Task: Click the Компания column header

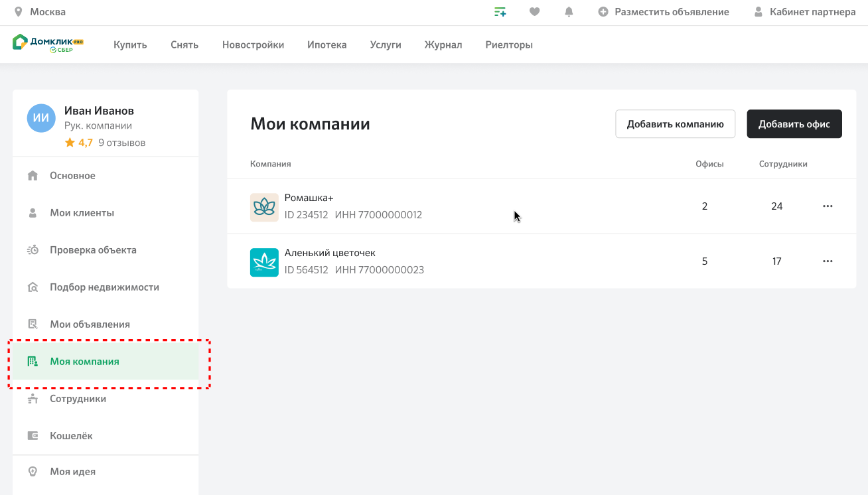Action: [271, 164]
